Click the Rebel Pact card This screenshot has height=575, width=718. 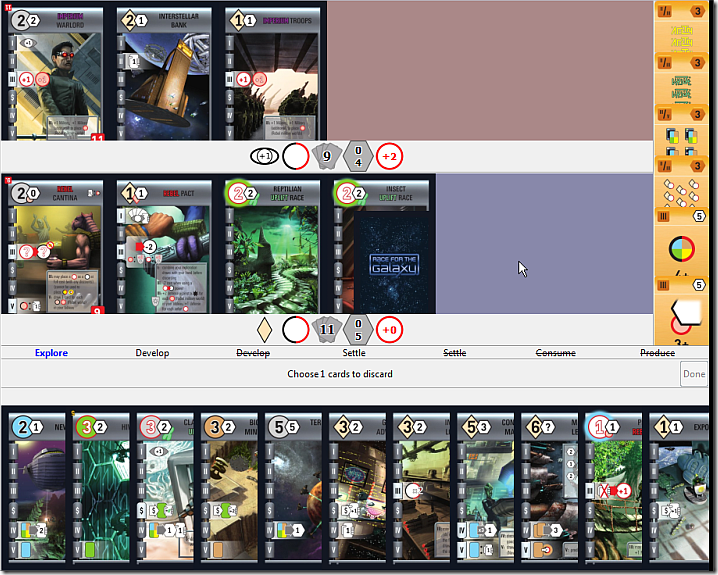(x=164, y=247)
